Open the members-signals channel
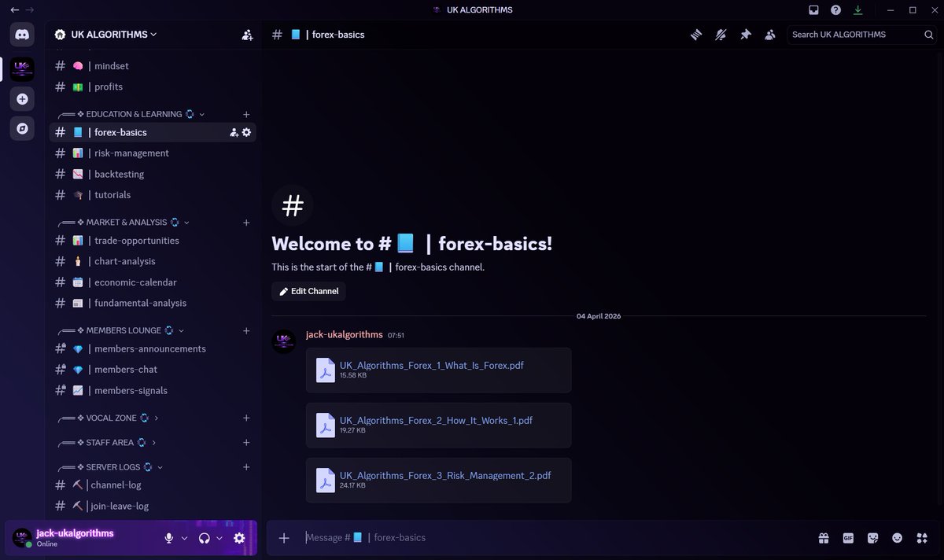Image resolution: width=944 pixels, height=560 pixels. coord(153,390)
